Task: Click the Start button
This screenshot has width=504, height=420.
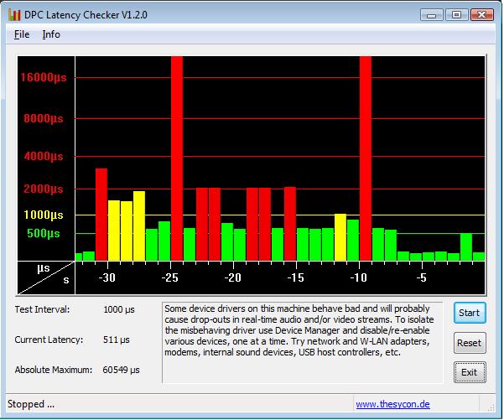Action: 470,313
